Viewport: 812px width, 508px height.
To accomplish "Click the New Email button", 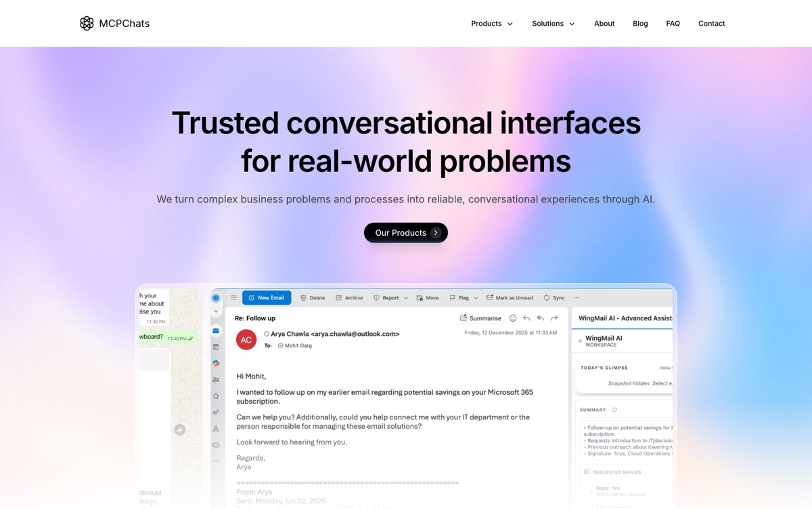I will point(267,297).
